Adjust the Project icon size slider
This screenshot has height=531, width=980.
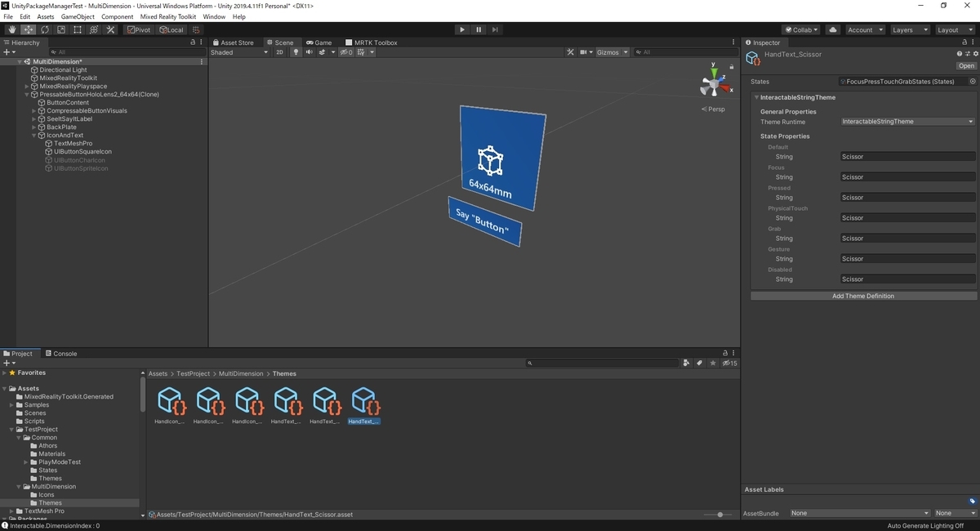[x=719, y=515]
